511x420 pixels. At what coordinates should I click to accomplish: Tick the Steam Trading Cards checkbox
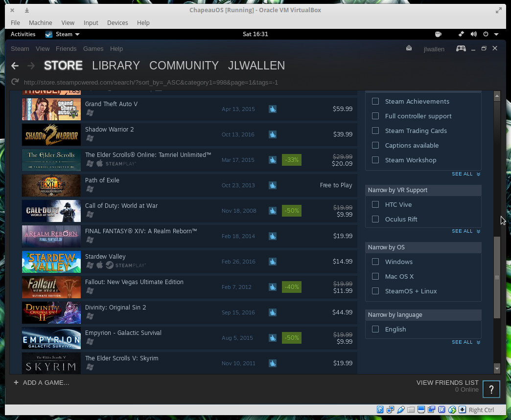tap(375, 131)
